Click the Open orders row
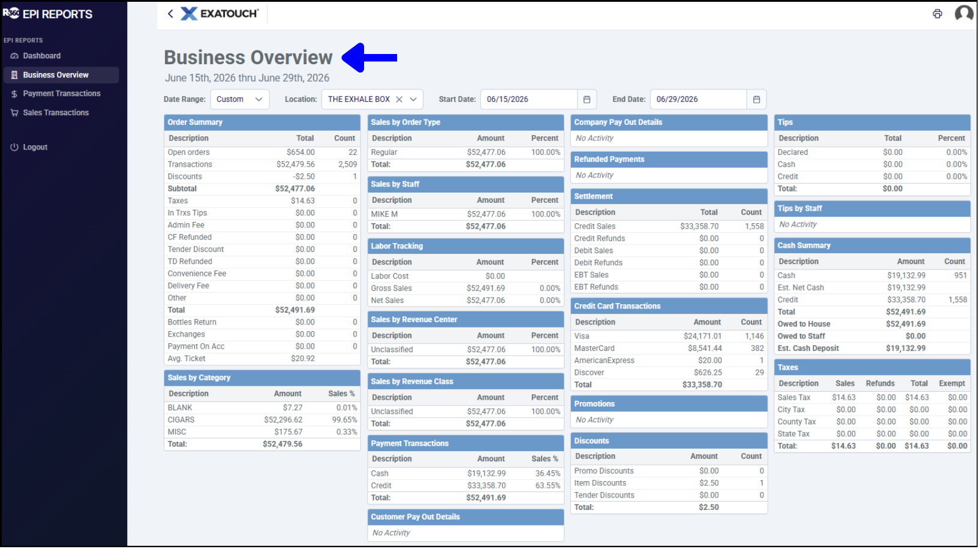The image size is (980, 549). pos(262,152)
